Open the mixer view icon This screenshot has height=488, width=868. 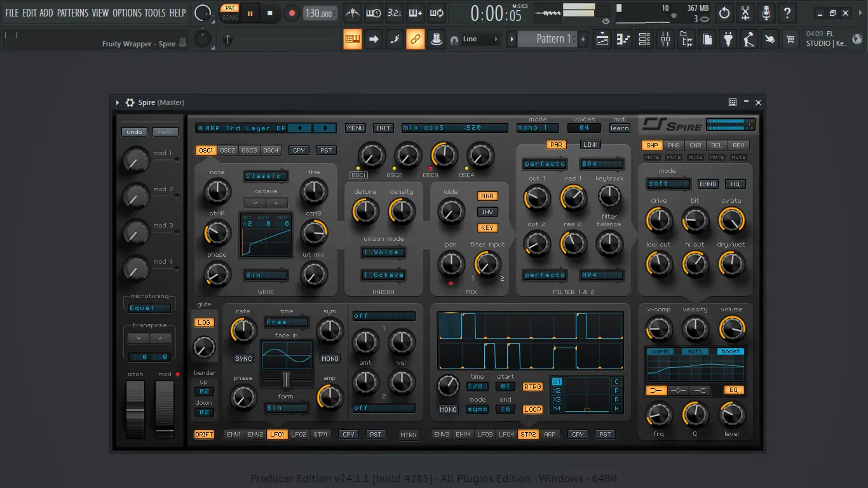pos(665,39)
